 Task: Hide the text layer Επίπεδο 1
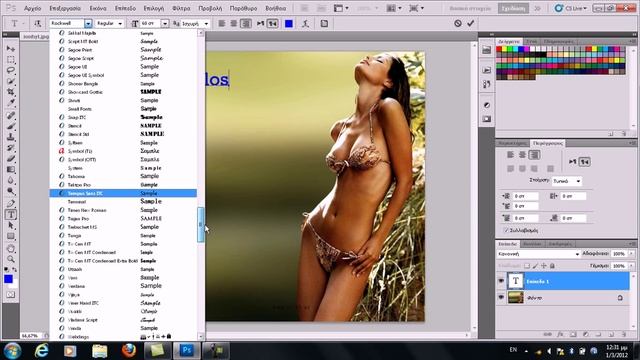click(x=501, y=281)
